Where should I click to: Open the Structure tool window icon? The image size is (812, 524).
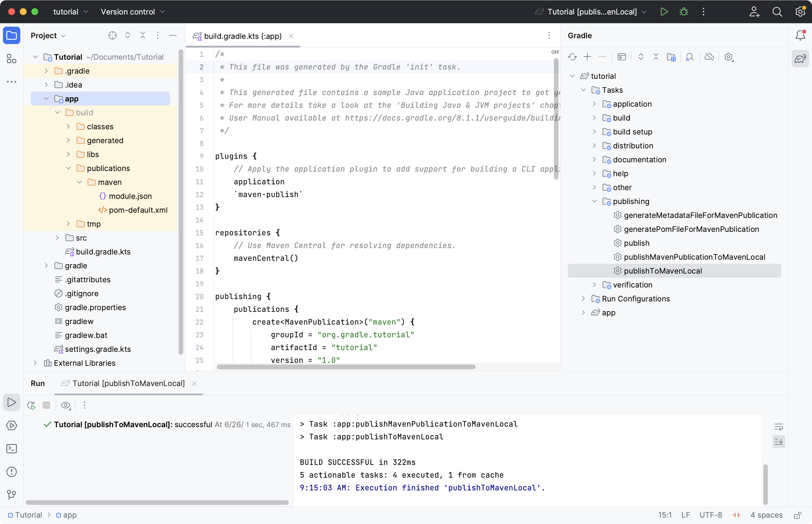tap(12, 59)
